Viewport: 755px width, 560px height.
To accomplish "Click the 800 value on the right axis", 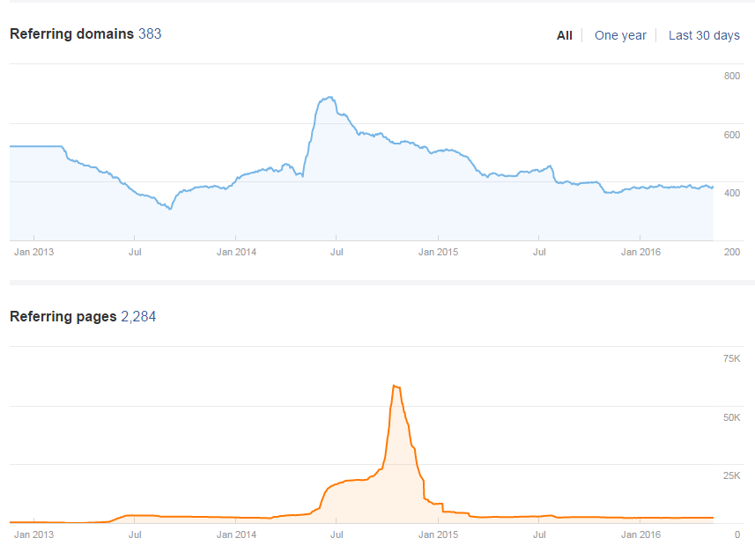I will coord(731,76).
